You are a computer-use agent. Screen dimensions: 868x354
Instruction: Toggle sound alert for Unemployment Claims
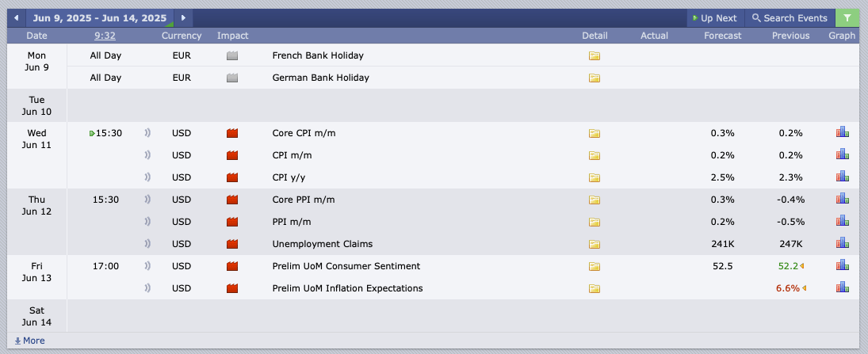(x=147, y=243)
